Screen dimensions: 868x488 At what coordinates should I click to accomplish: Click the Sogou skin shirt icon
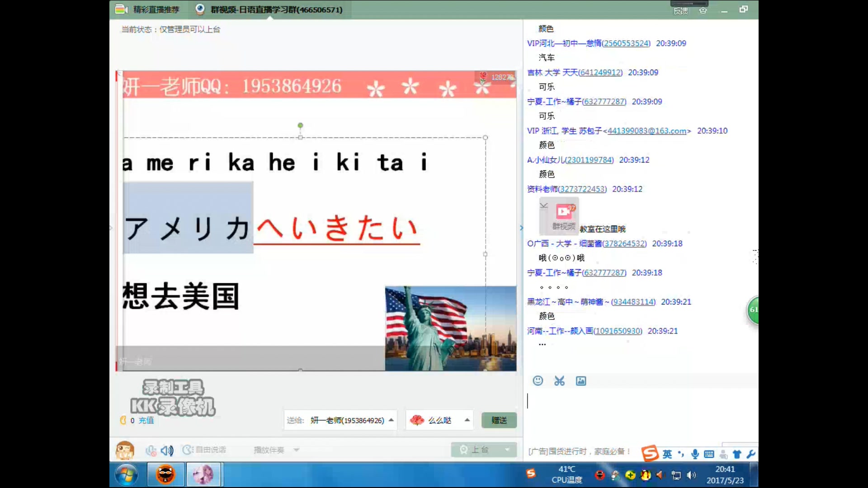737,454
